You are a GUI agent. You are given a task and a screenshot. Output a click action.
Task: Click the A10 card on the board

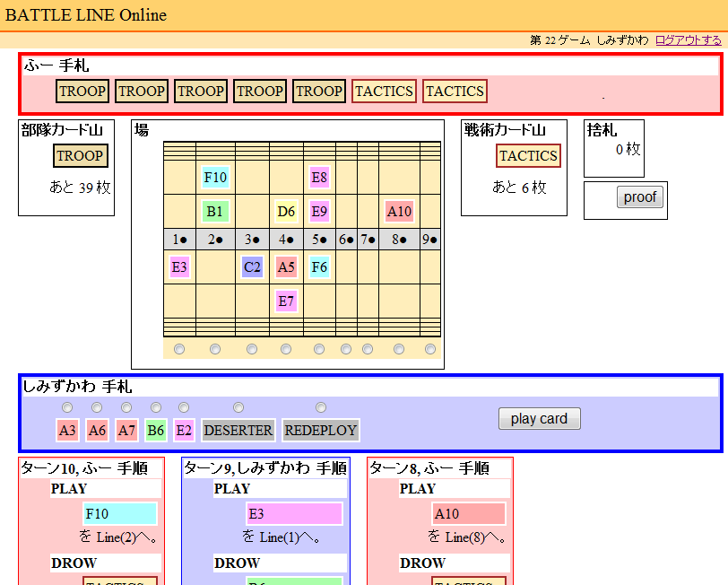point(399,212)
